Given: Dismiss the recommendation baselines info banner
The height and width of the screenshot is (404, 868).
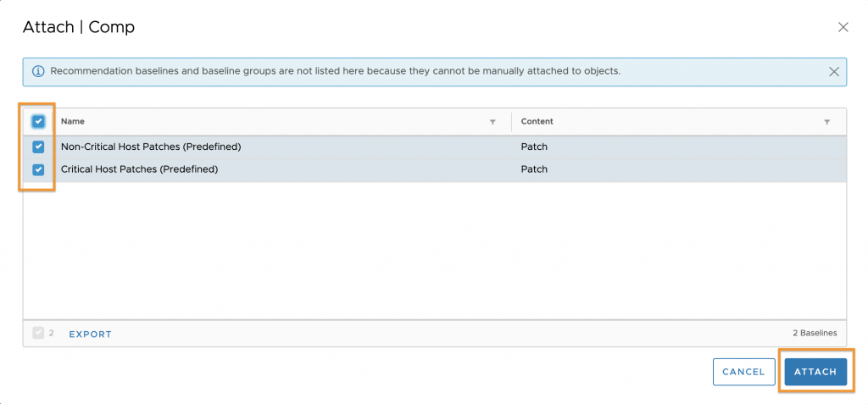Looking at the screenshot, I should 834,71.
